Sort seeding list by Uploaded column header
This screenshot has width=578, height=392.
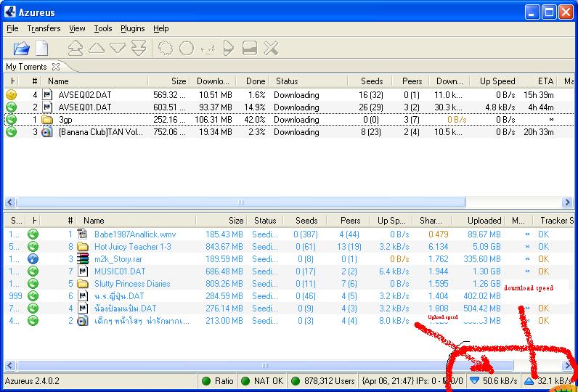[479, 220]
